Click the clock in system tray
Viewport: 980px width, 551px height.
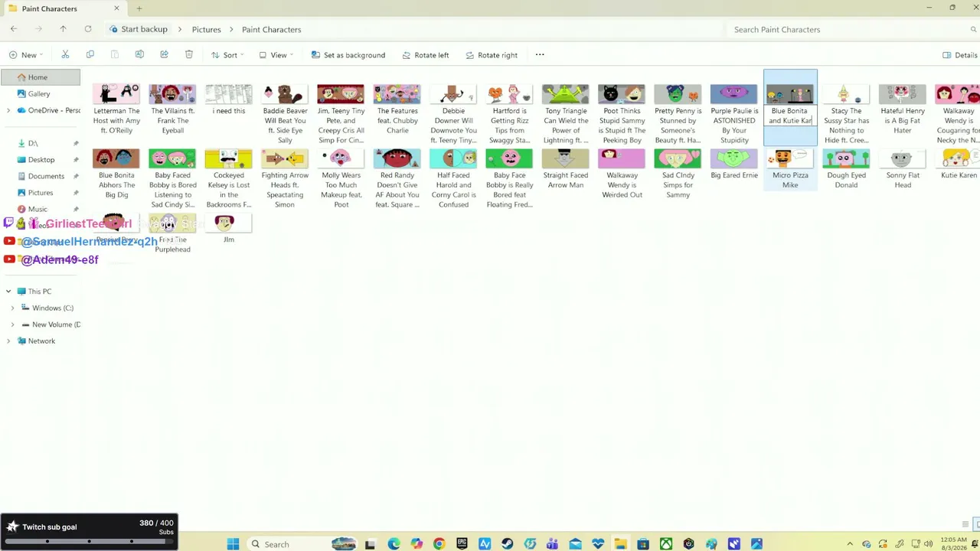point(953,544)
